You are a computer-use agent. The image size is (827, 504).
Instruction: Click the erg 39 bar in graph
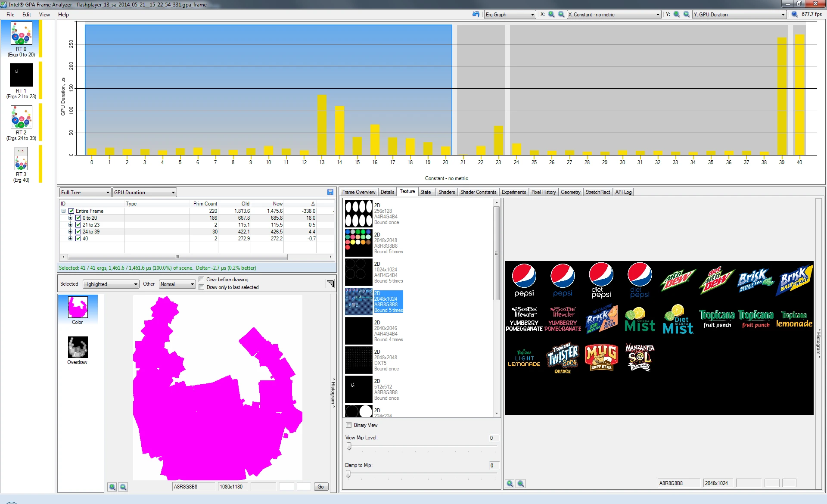coord(782,96)
